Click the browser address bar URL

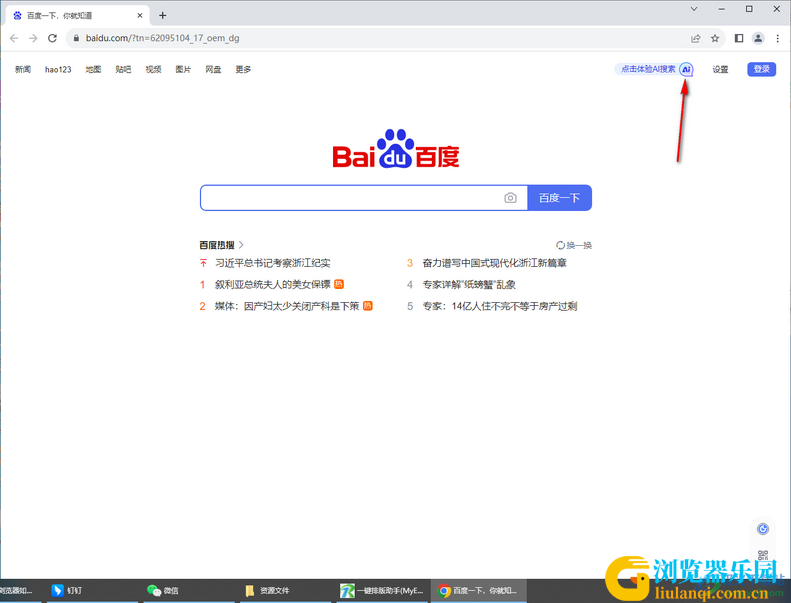click(162, 38)
